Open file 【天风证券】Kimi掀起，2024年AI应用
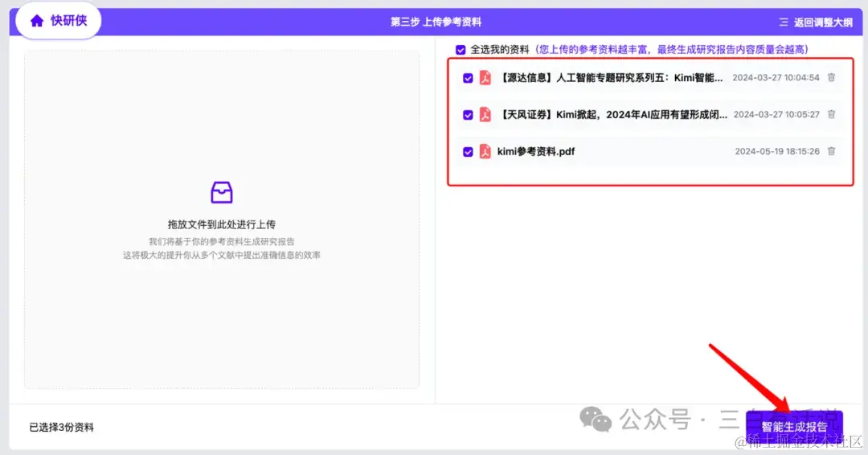 pyautogui.click(x=612, y=115)
